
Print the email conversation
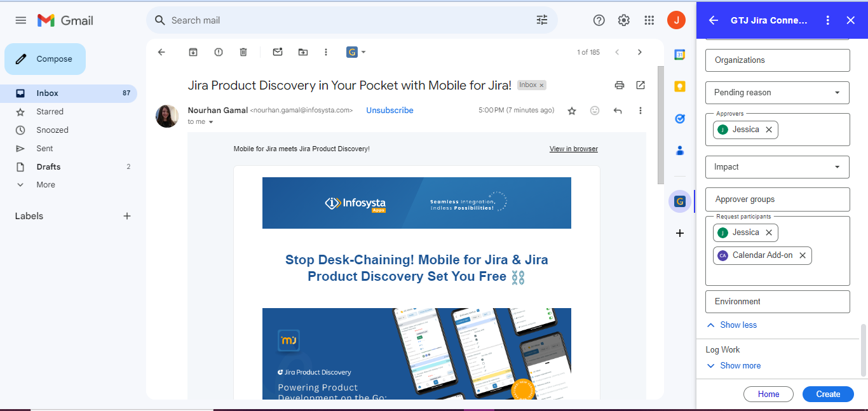[x=620, y=85]
